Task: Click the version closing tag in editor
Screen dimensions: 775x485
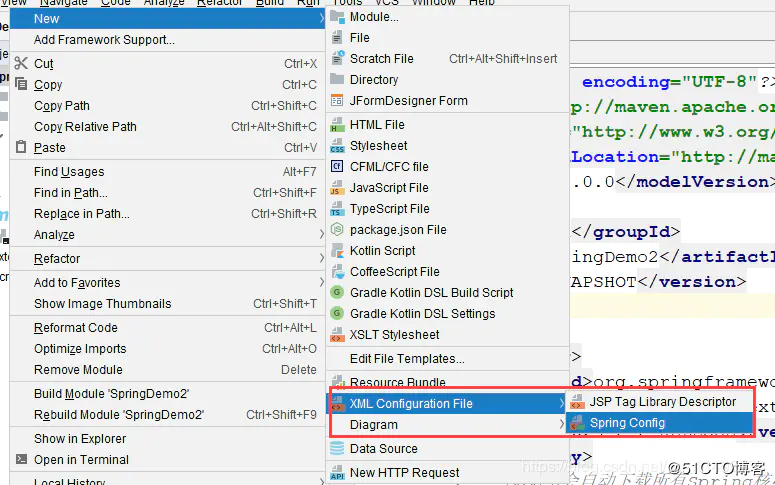Action: [692, 282]
